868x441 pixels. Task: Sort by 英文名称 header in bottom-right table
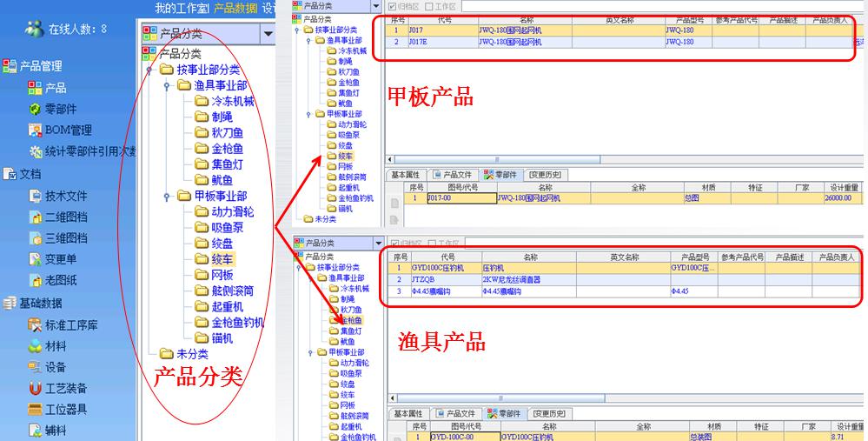(624, 257)
